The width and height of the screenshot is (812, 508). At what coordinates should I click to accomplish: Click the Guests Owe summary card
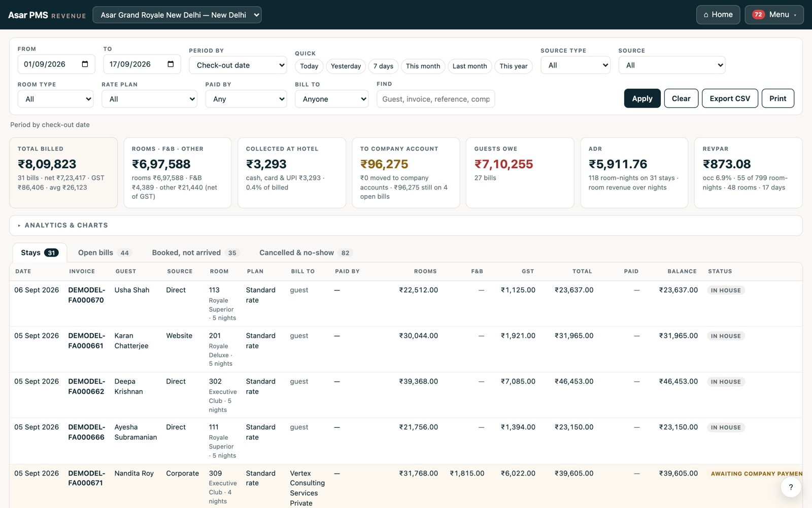coord(520,173)
